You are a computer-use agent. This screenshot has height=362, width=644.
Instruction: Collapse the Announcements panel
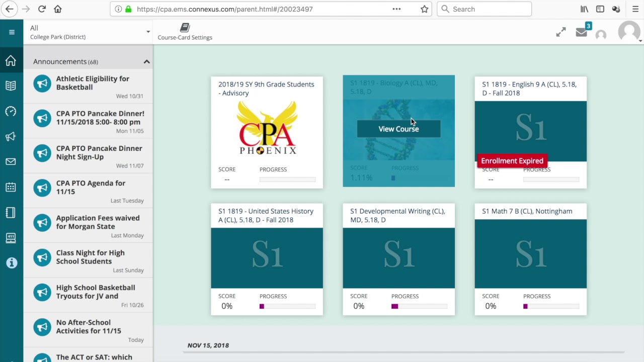tap(146, 61)
